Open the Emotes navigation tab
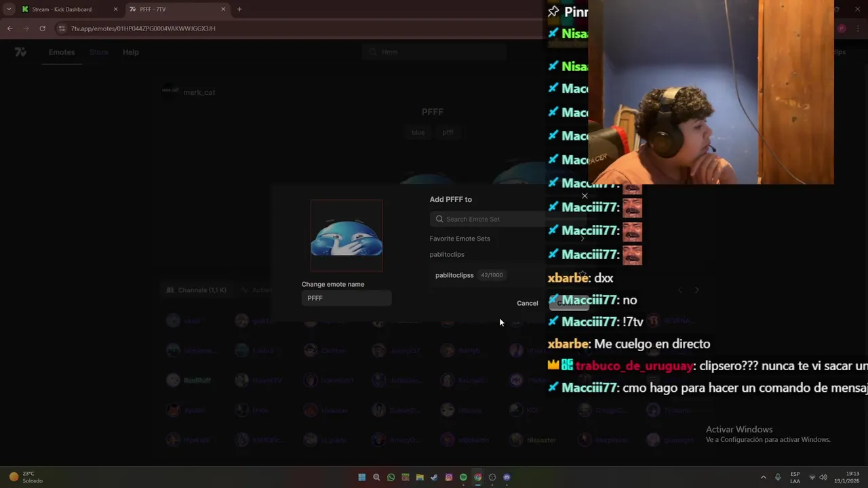 pyautogui.click(x=62, y=52)
